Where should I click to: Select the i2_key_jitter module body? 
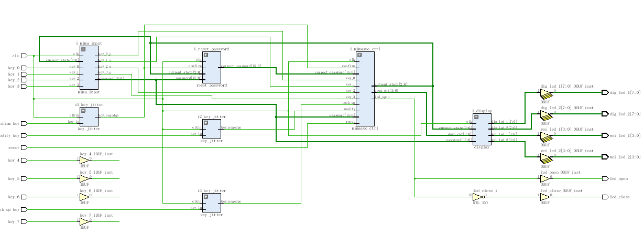point(212,131)
